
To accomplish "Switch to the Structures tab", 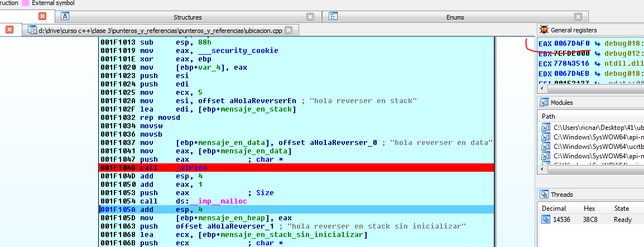I will pos(188,17).
